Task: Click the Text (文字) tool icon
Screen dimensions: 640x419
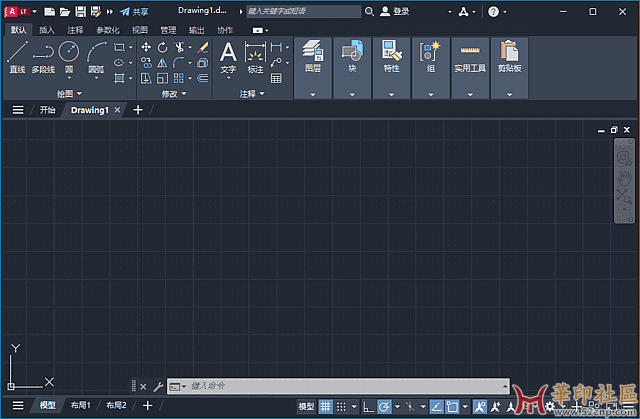Action: pyautogui.click(x=228, y=52)
